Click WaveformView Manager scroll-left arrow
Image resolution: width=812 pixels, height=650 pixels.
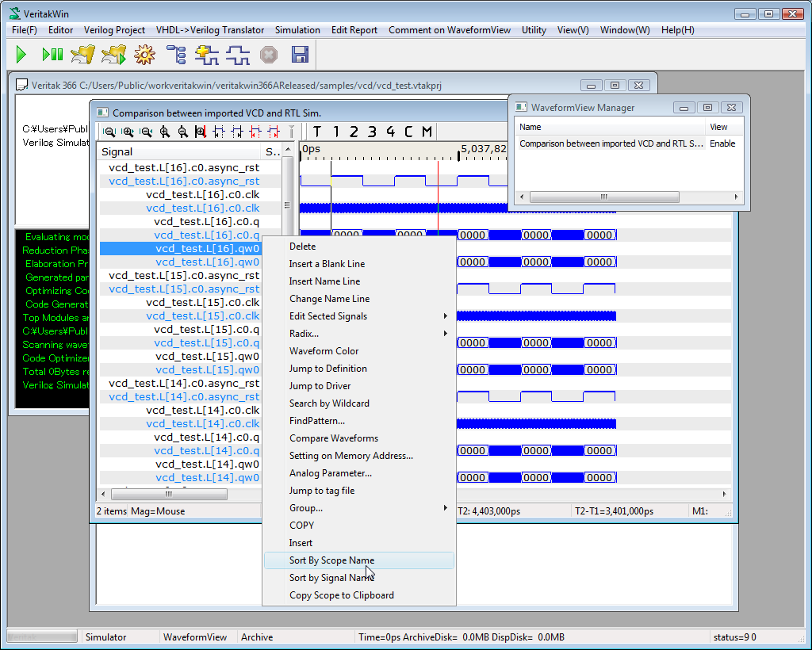pyautogui.click(x=522, y=197)
